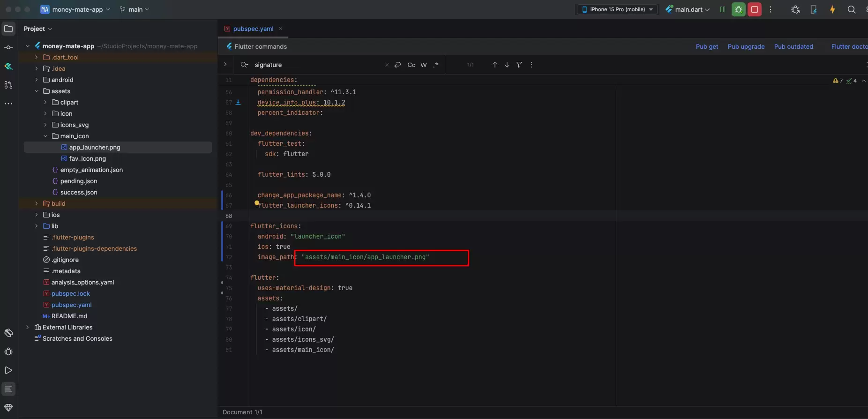Expand the lib folder
The height and width of the screenshot is (419, 868).
point(37,226)
